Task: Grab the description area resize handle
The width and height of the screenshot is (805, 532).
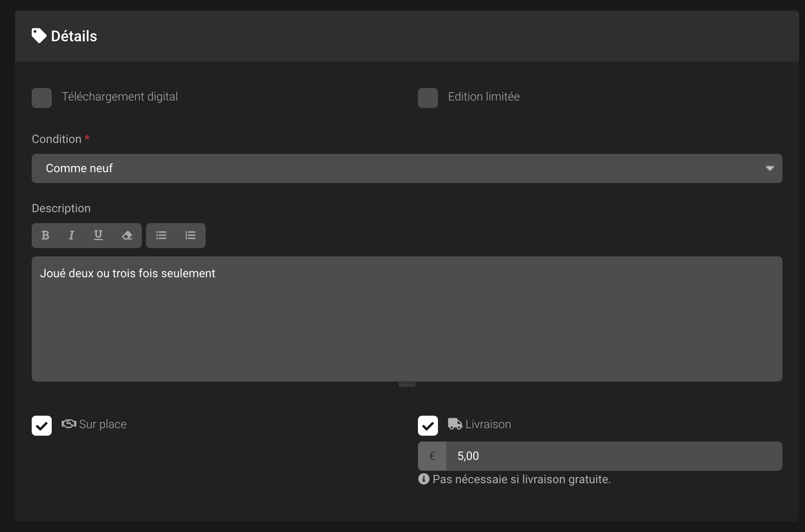Action: click(x=407, y=384)
